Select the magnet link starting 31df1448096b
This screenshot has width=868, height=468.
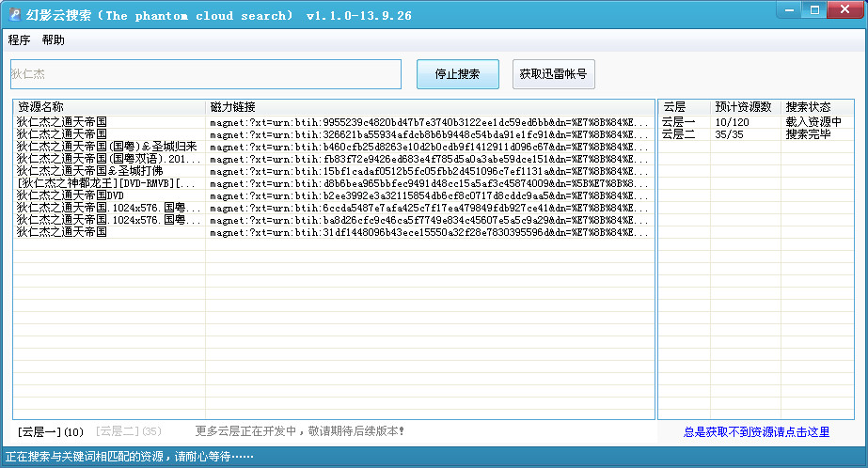429,232
